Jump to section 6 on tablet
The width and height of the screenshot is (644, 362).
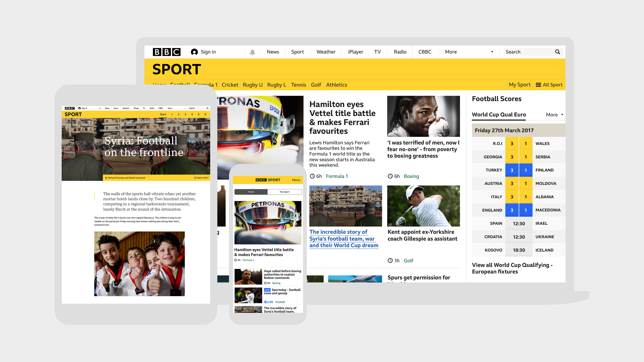pos(205,114)
